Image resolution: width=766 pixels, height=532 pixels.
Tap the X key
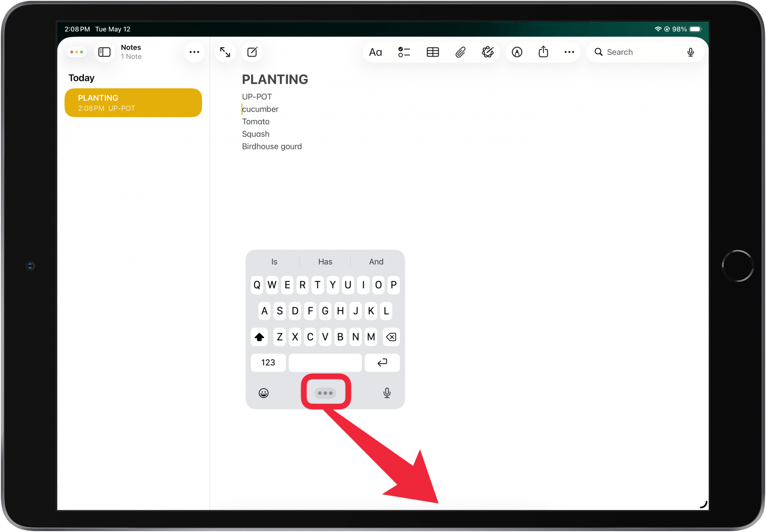tap(295, 337)
